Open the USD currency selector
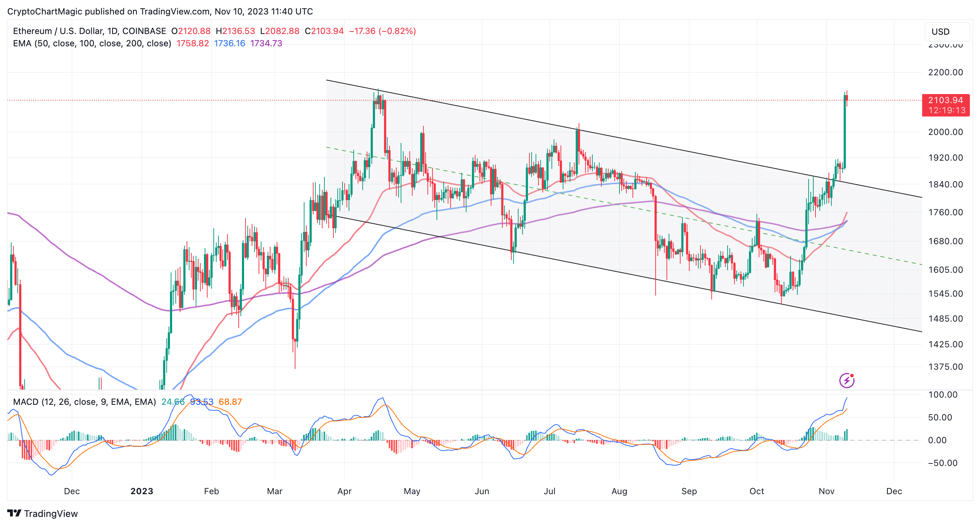 pos(947,31)
